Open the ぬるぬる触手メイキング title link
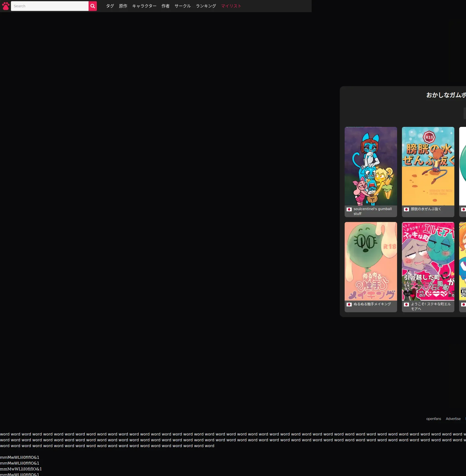466x476 pixels. [372, 304]
